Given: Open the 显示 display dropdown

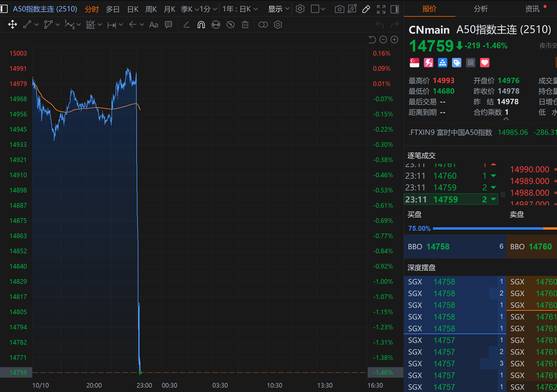Looking at the screenshot, I should [x=278, y=9].
